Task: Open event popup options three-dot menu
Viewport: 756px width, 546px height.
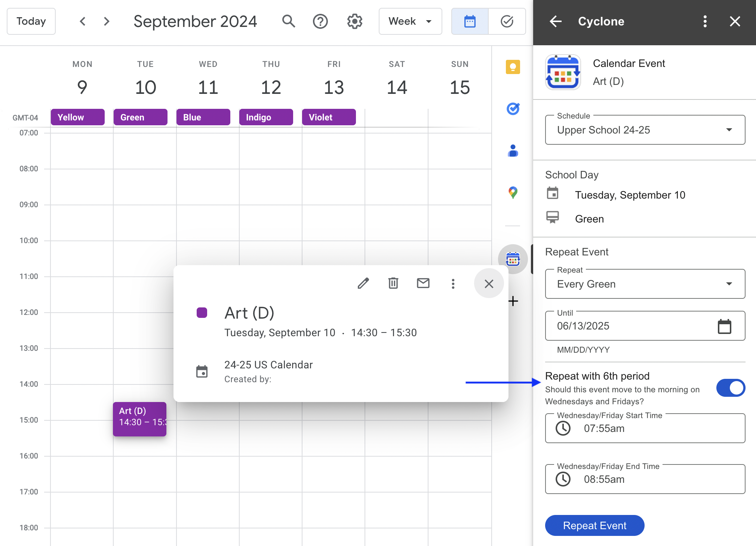Action: (x=453, y=283)
